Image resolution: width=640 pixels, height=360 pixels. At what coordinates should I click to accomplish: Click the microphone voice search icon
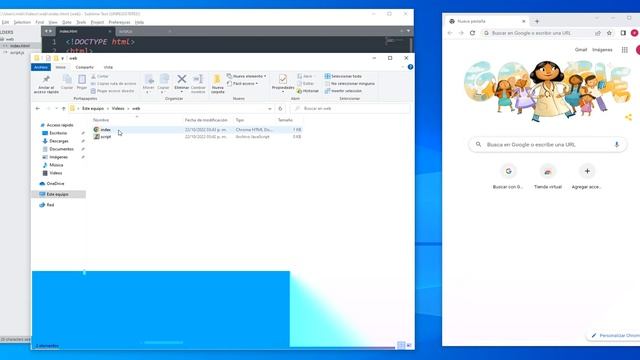617,144
